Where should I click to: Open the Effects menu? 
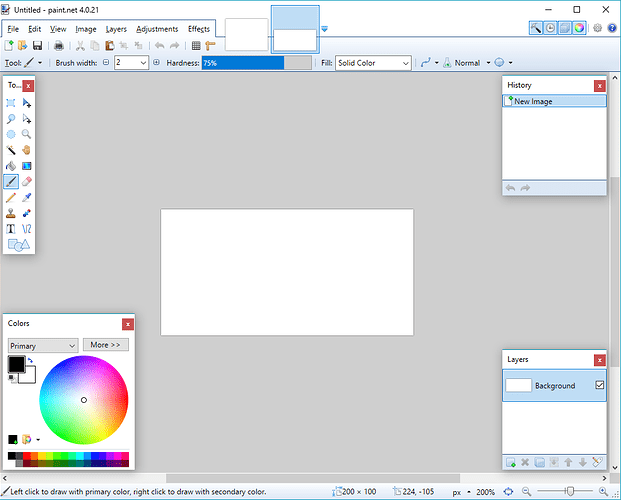(199, 29)
